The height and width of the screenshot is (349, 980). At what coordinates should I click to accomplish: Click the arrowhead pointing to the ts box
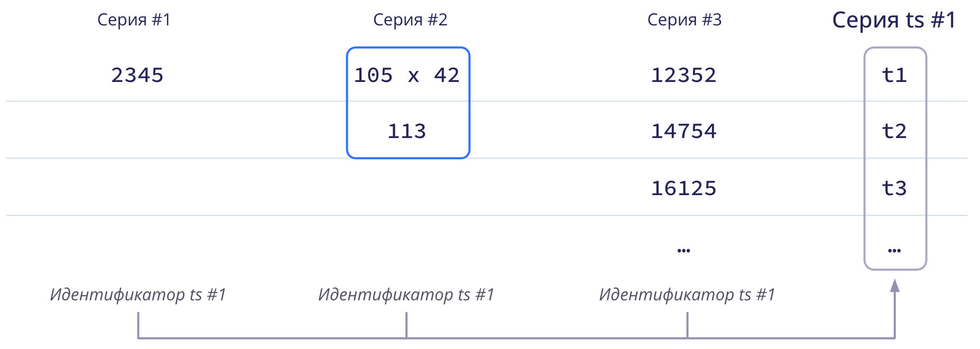pos(894,286)
